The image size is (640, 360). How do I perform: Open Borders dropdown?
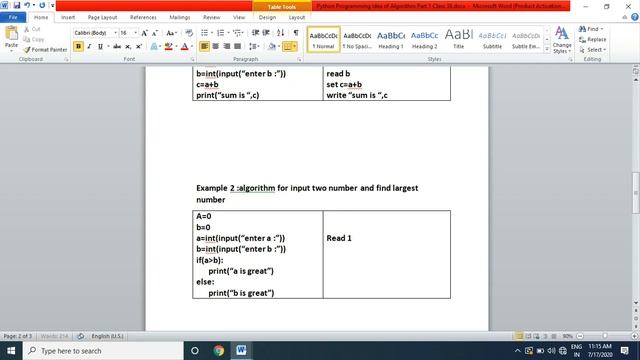(294, 47)
